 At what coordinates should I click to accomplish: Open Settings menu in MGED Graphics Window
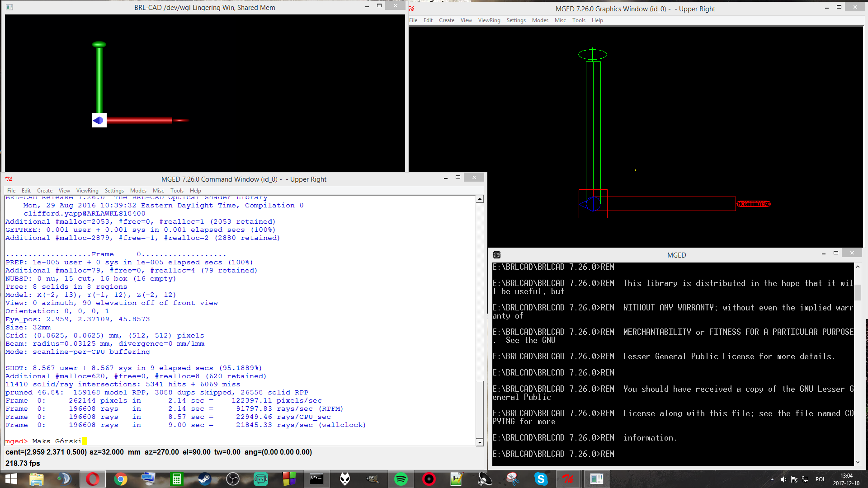pyautogui.click(x=516, y=20)
